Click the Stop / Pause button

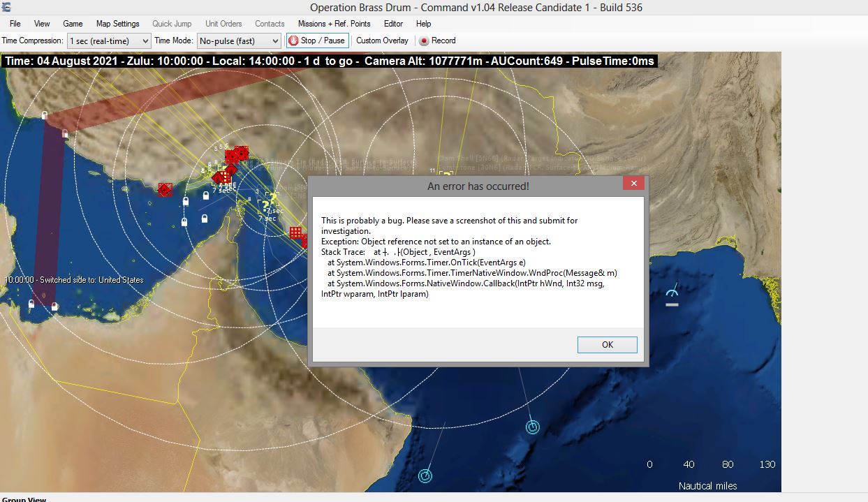click(x=317, y=40)
